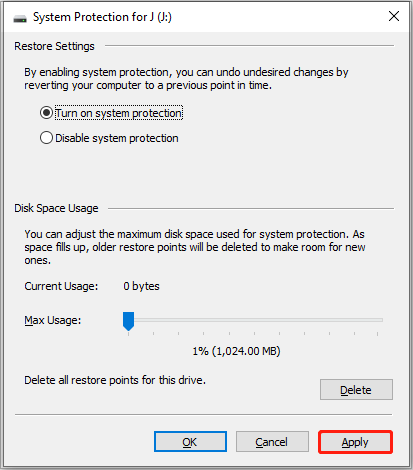Click the 'Disk Space Usage' section heading

pos(56,208)
